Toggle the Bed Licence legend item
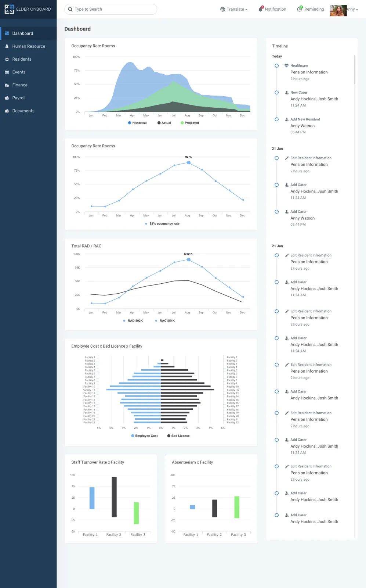 pyautogui.click(x=178, y=436)
